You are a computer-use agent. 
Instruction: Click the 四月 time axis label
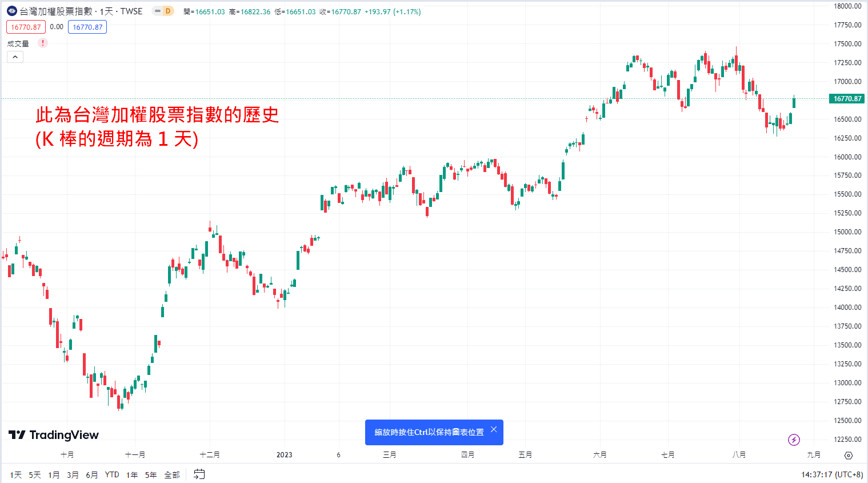point(467,455)
